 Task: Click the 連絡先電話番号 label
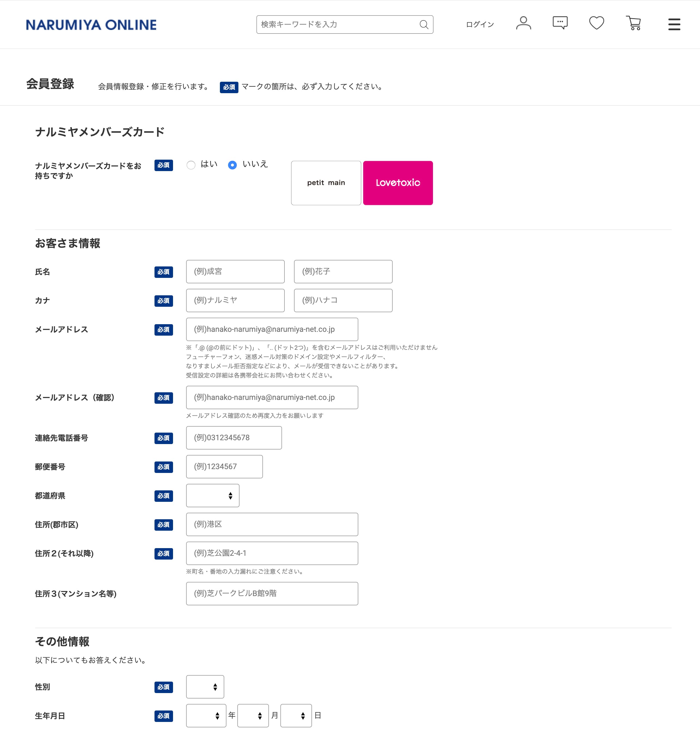[x=61, y=438]
